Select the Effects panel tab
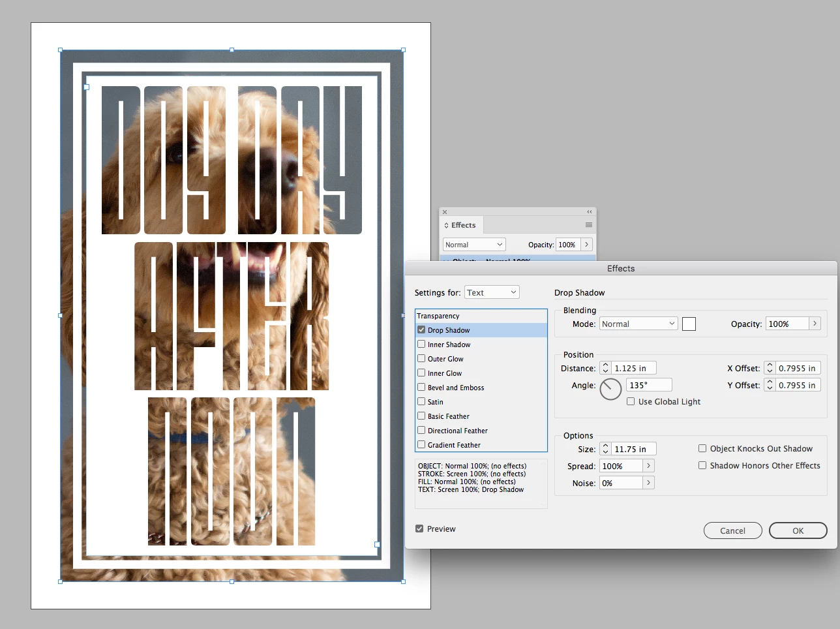 pos(460,225)
